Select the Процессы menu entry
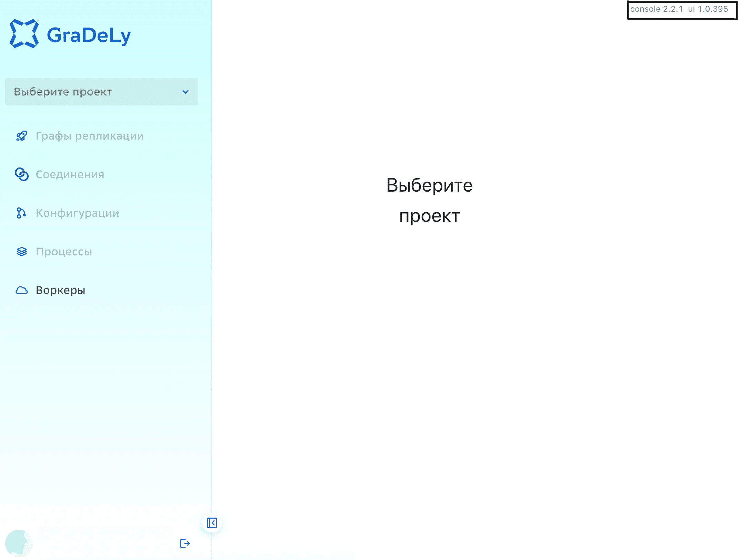The height and width of the screenshot is (560, 741). tap(64, 252)
